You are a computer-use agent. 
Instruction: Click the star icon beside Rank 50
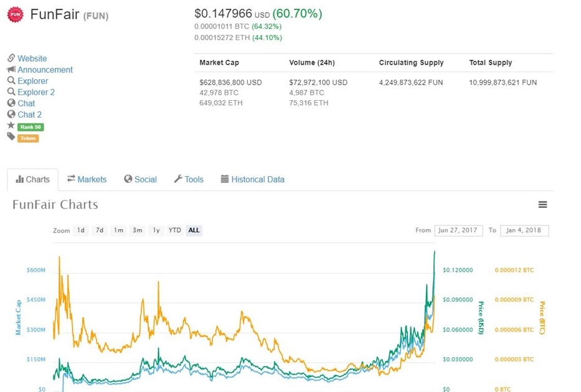coord(11,126)
